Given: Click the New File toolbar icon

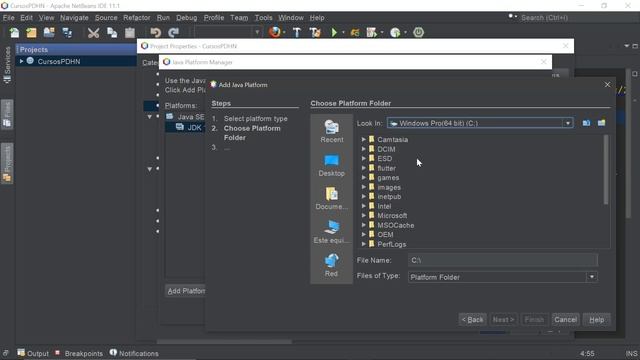Looking at the screenshot, I should pos(14,33).
